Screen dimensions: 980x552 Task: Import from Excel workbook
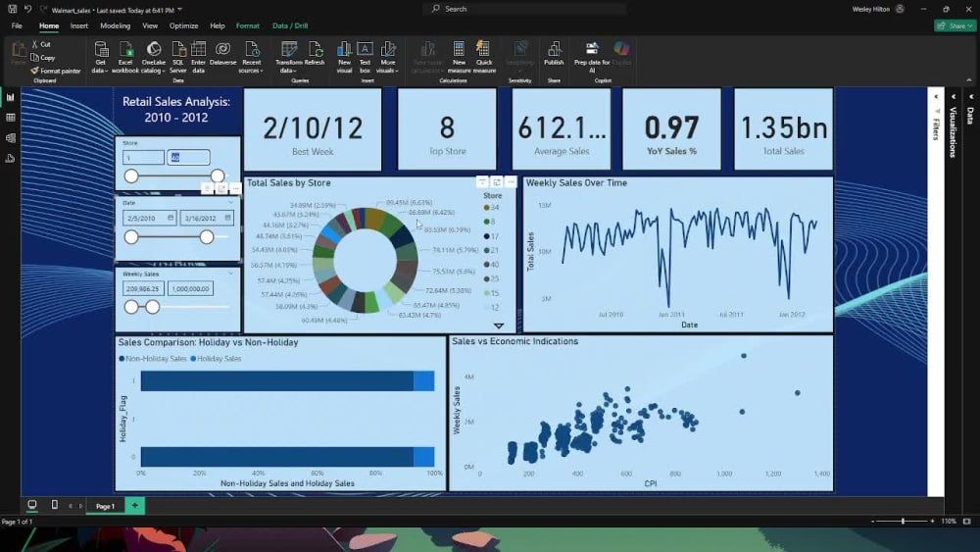[x=125, y=57]
